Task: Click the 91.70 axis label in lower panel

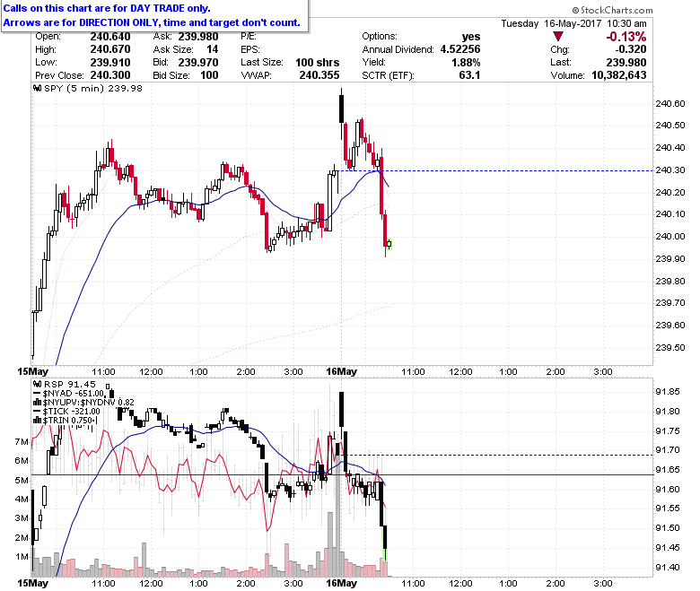Action: [x=668, y=450]
